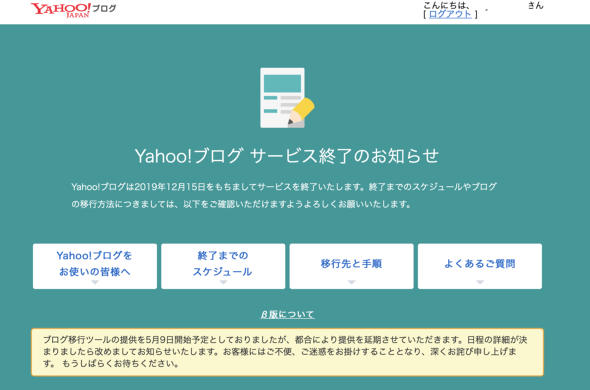
Task: Click the blog document illustration icon
Action: click(287, 98)
